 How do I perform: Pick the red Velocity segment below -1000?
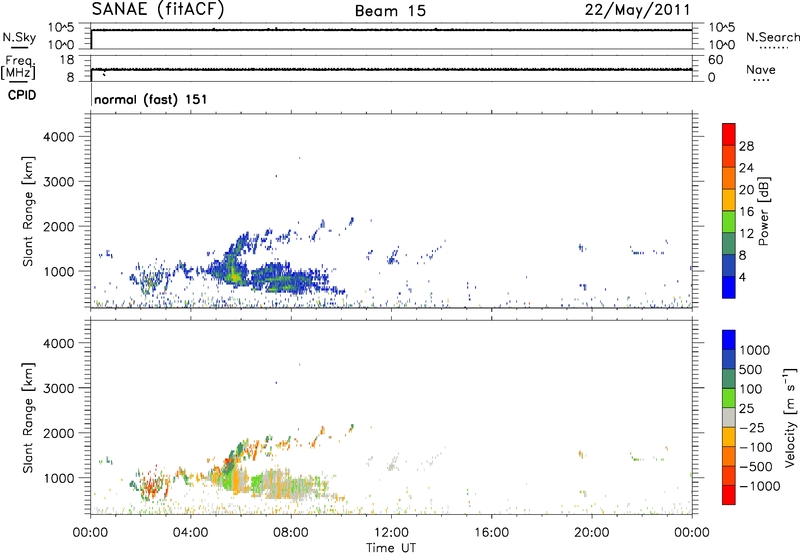point(729,495)
